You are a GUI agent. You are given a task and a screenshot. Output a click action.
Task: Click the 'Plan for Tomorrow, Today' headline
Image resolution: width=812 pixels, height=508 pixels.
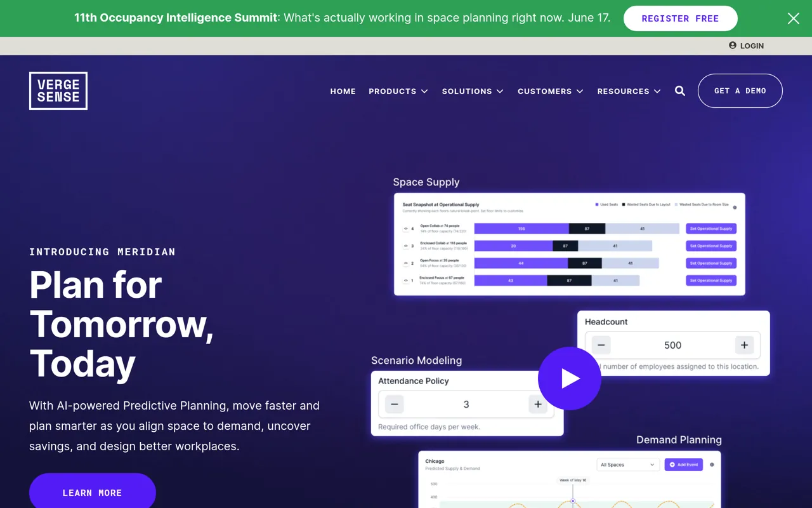pos(121,324)
